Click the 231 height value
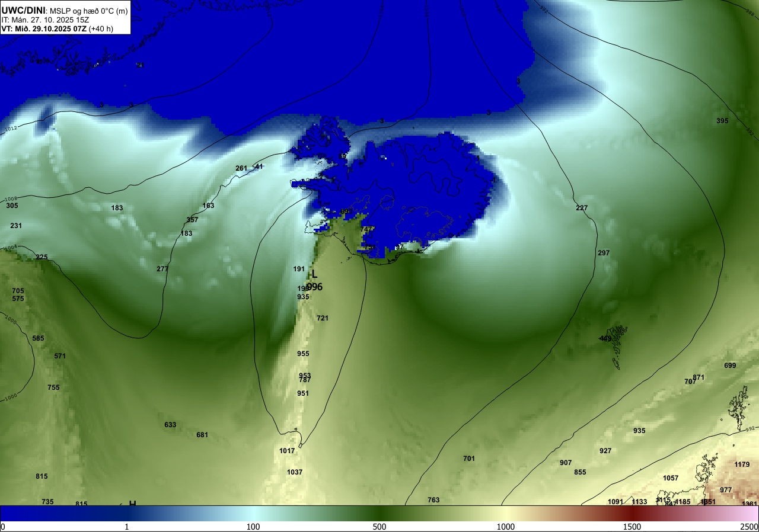 (x=16, y=226)
